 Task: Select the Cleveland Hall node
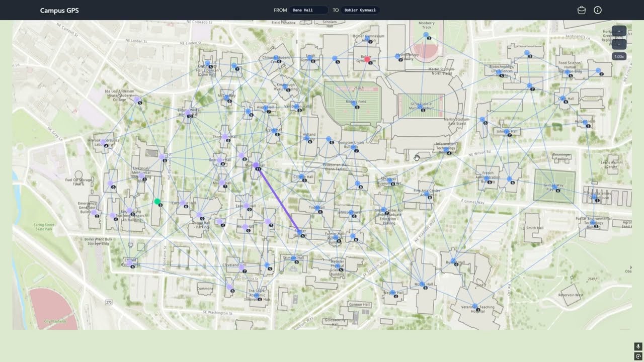pos(242,267)
